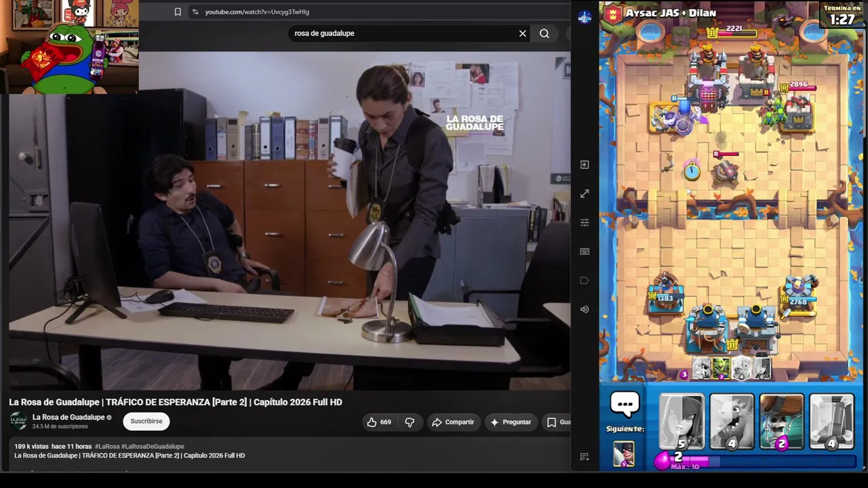Click the Siguiente next card preview
The height and width of the screenshot is (488, 868).
click(624, 453)
